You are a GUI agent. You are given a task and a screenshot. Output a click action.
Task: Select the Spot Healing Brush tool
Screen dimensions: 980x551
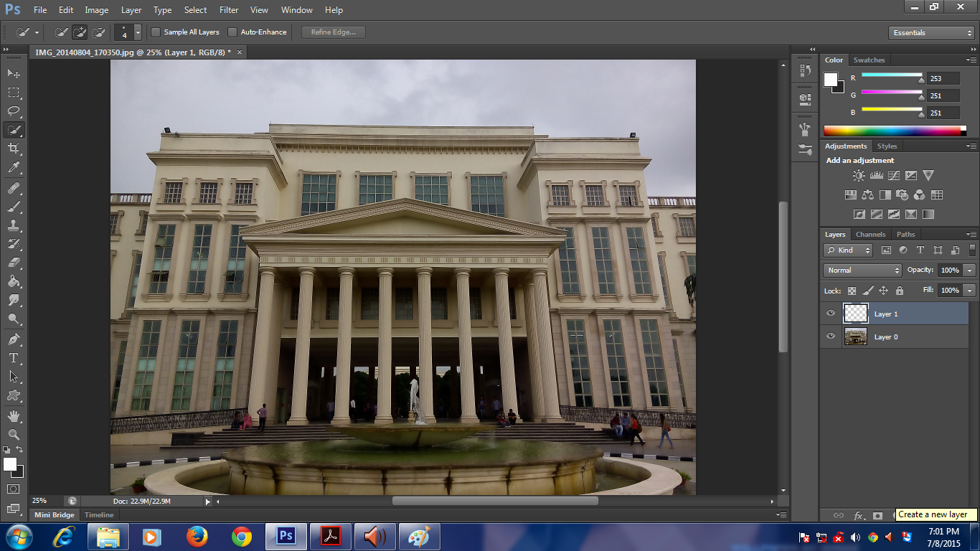[14, 188]
